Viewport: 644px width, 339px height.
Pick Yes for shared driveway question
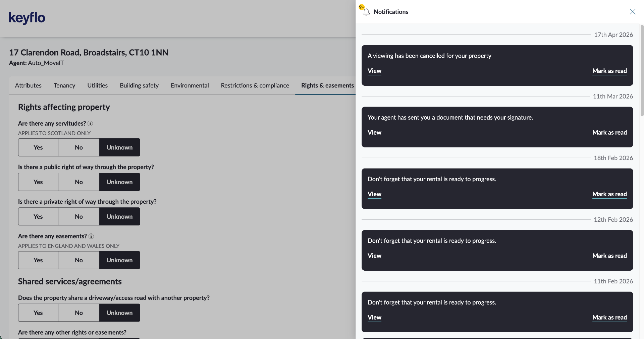pyautogui.click(x=38, y=313)
